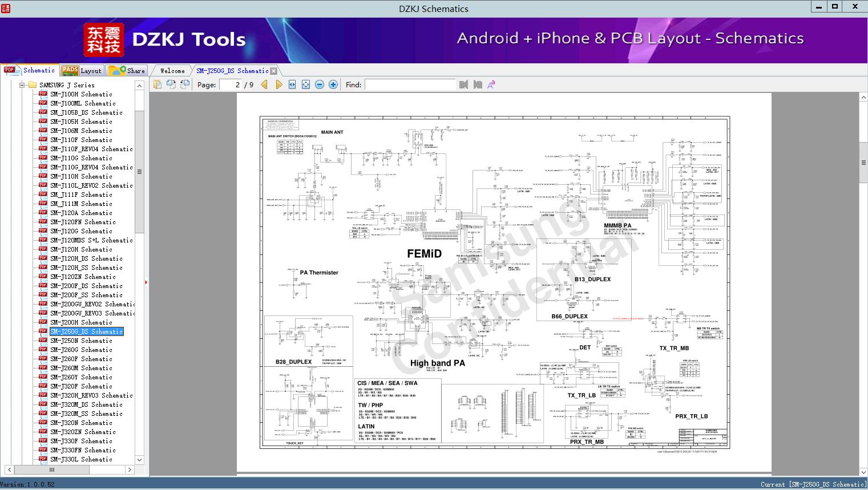Click the fit width icon
The image size is (868, 490).
click(x=292, y=84)
